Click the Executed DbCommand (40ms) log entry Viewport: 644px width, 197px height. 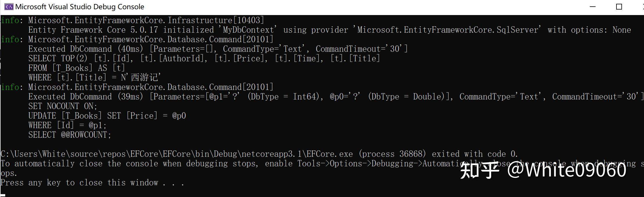pyautogui.click(x=217, y=49)
